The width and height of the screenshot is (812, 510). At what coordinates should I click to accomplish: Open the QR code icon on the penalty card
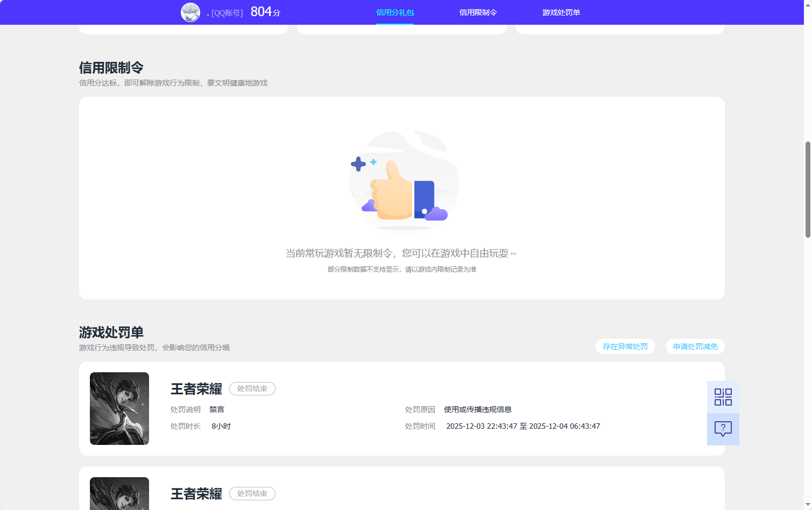723,396
